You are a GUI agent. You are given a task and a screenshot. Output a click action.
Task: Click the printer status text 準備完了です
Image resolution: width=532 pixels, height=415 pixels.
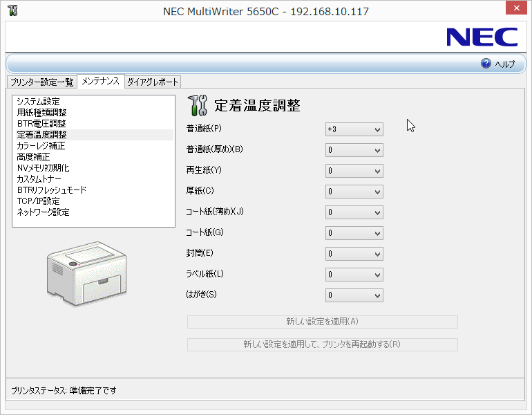[x=93, y=391]
